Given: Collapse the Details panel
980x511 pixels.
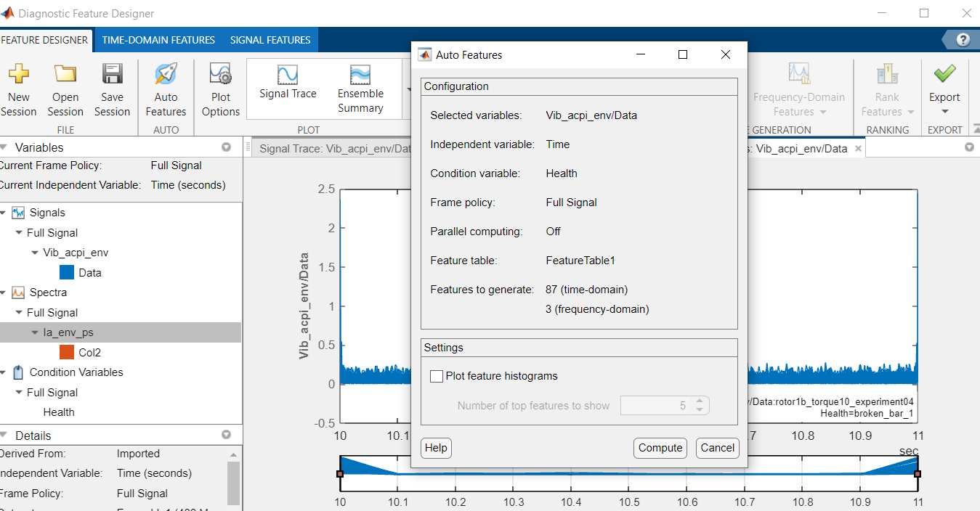Looking at the screenshot, I should tap(4, 436).
